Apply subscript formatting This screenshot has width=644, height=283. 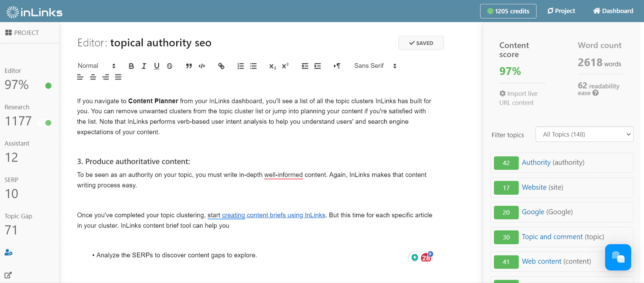coord(272,66)
